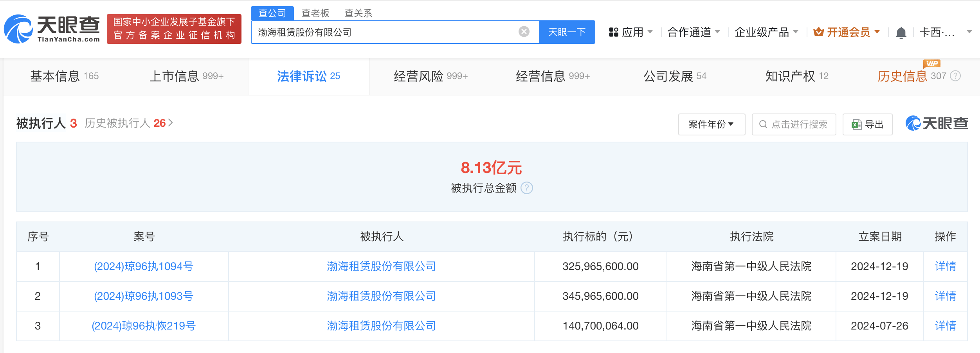Click the 天眼一下 search button

[567, 32]
